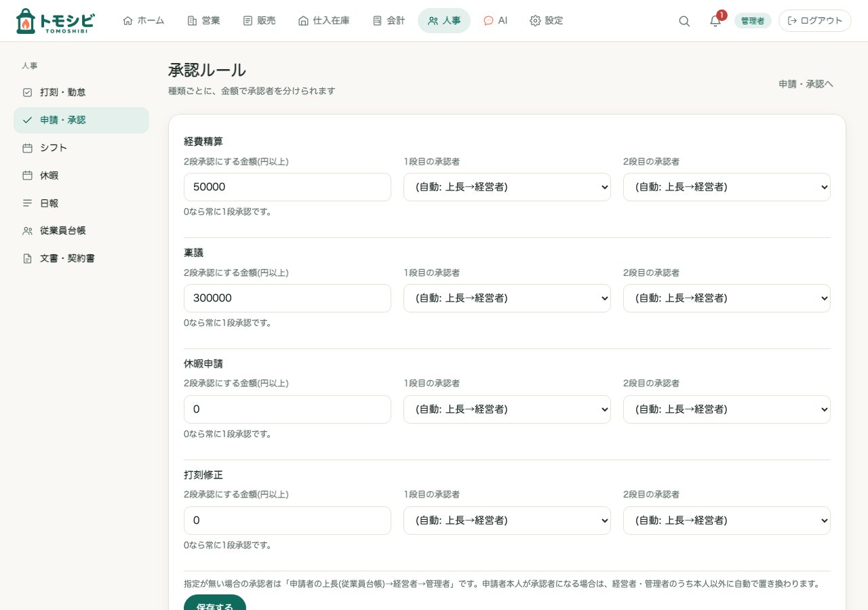This screenshot has height=610, width=868.
Task: Open the search magnifier icon
Action: pos(684,21)
